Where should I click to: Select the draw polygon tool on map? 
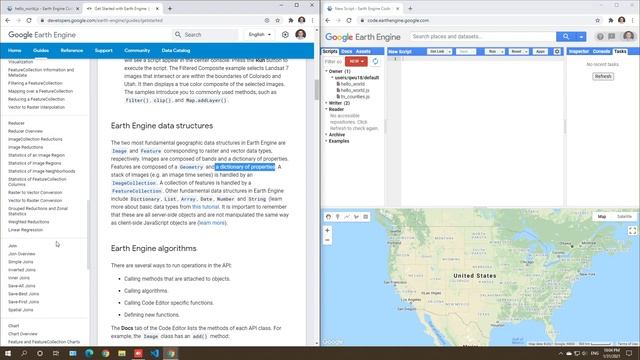pos(356,217)
